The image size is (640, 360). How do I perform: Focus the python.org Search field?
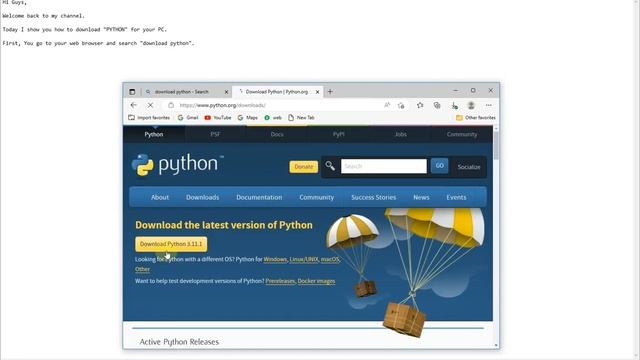(x=384, y=166)
